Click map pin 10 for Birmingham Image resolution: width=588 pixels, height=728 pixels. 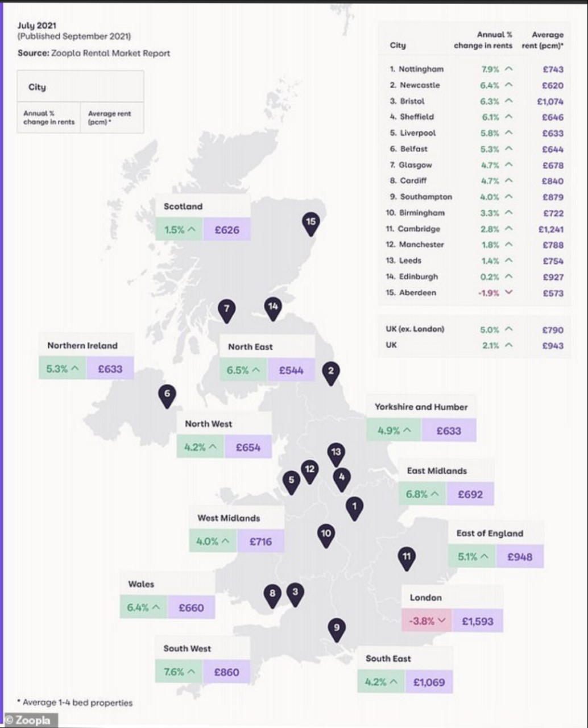[326, 536]
